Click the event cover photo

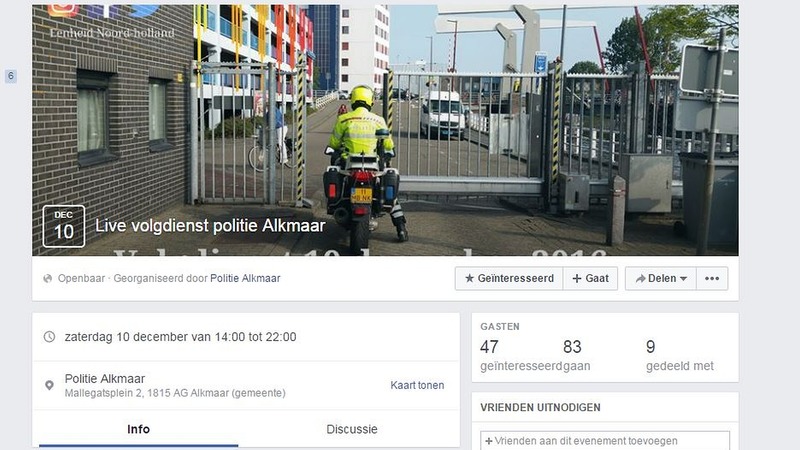pyautogui.click(x=385, y=130)
